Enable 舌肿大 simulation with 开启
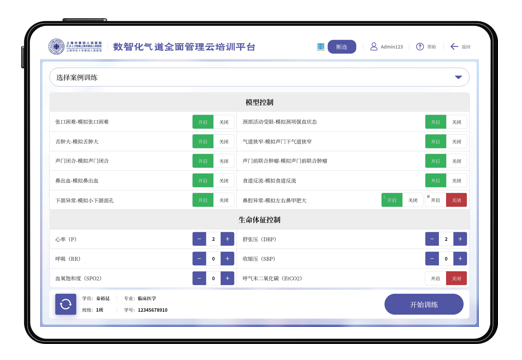The width and height of the screenshot is (522, 360). (203, 142)
